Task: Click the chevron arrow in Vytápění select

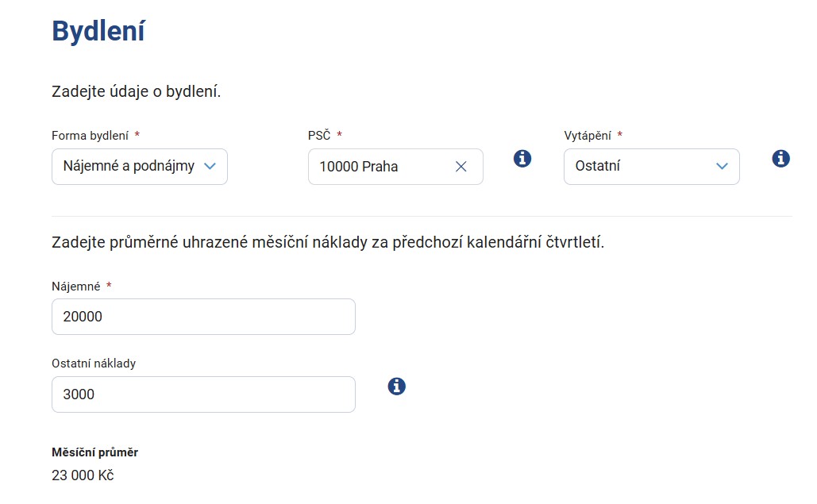Action: 722,166
